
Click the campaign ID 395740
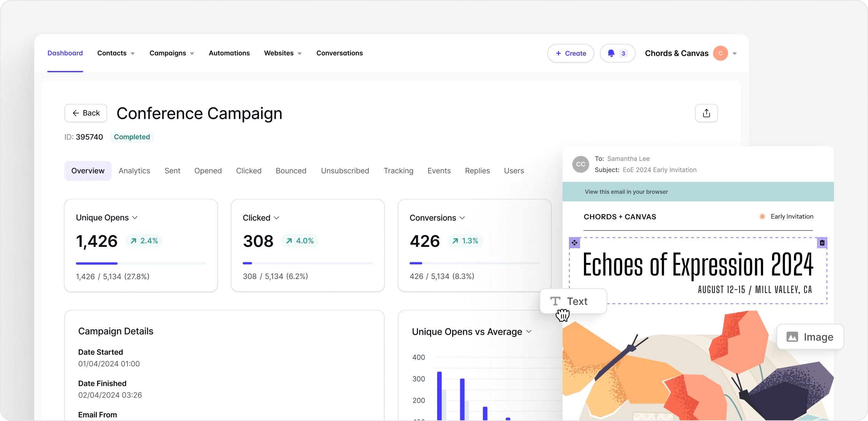pos(89,137)
